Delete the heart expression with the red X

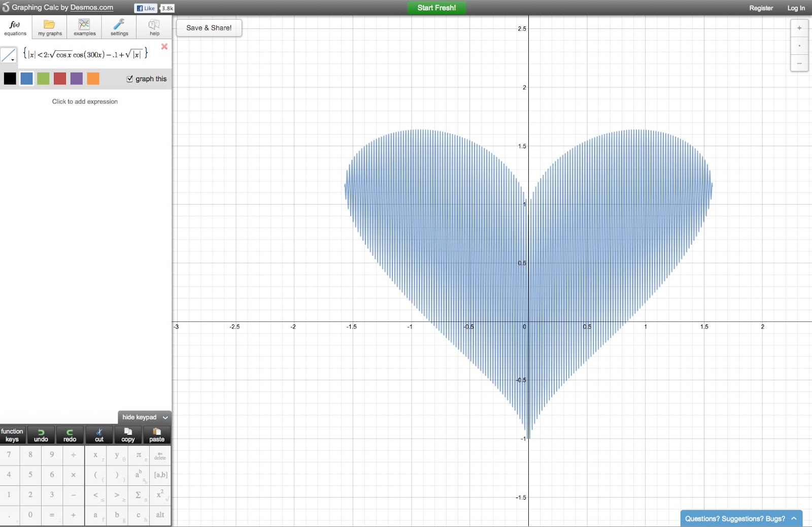[164, 47]
